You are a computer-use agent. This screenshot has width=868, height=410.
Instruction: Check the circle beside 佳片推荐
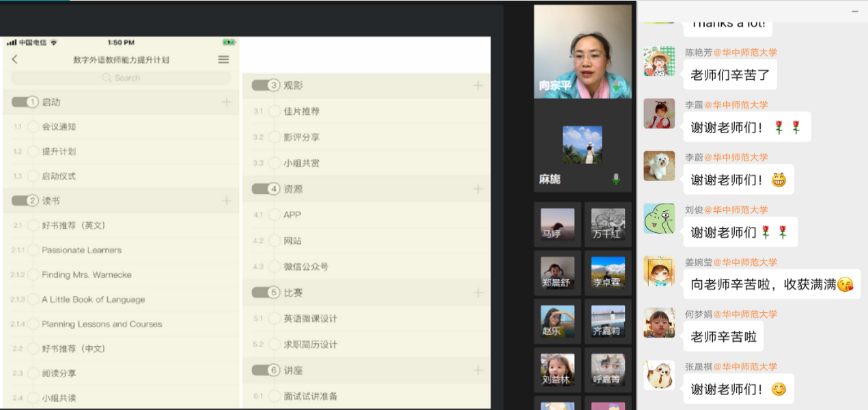275,111
